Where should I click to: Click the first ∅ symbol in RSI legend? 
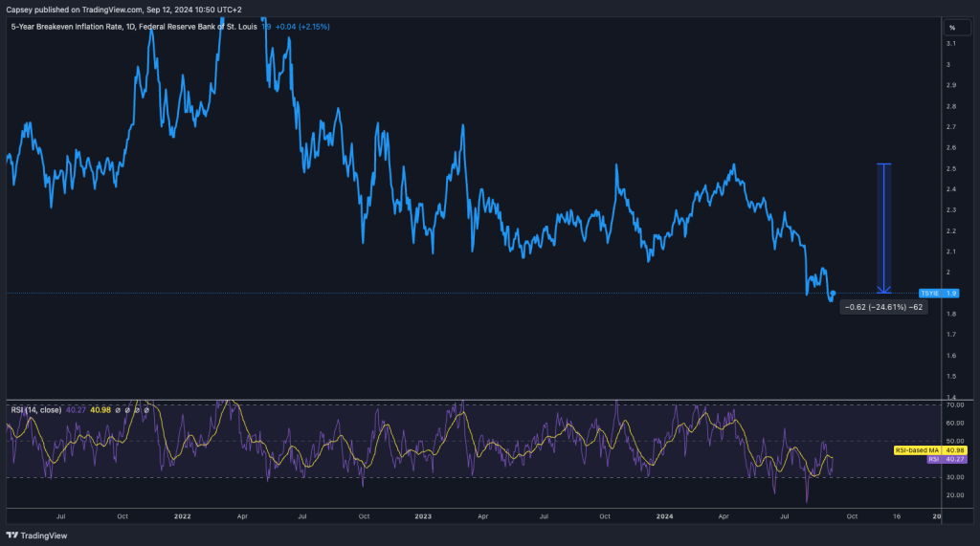117,410
